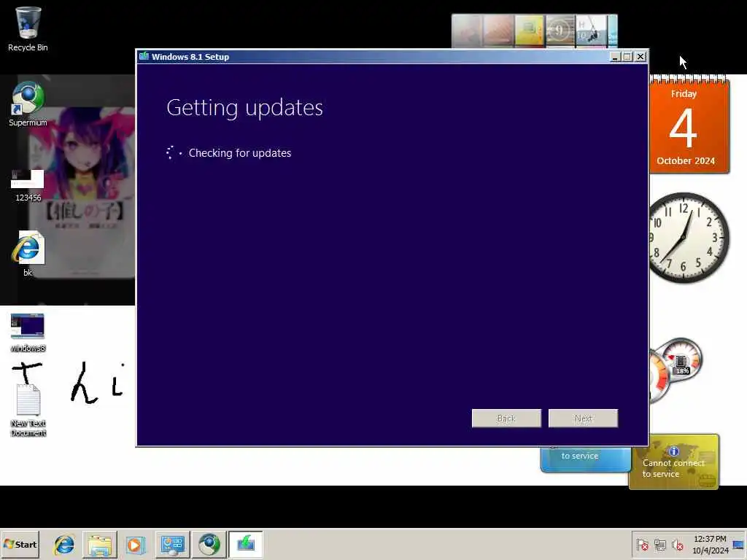Open Windows Explorer from the taskbar

click(x=99, y=544)
